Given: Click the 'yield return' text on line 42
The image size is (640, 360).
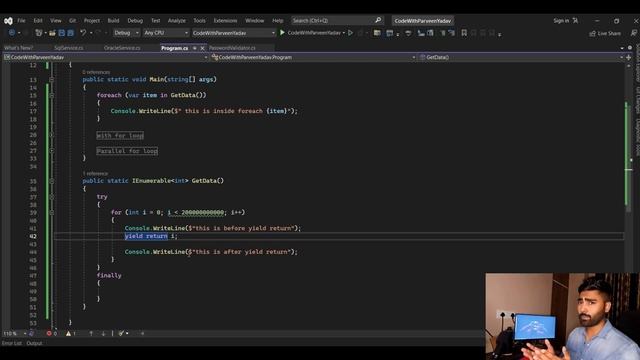Looking at the screenshot, I should (x=146, y=236).
